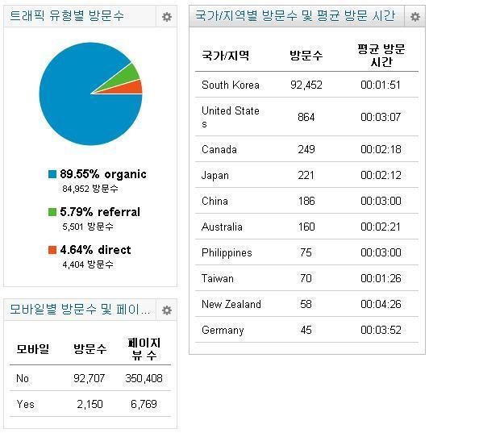Click the blue organic legend swatch
Image resolution: width=504 pixels, height=437 pixels.
click(x=52, y=174)
